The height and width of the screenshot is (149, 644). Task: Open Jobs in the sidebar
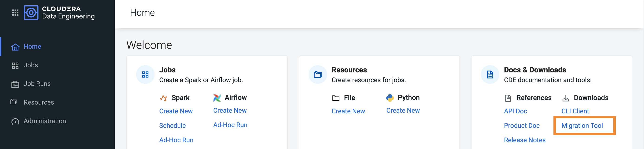(x=31, y=65)
